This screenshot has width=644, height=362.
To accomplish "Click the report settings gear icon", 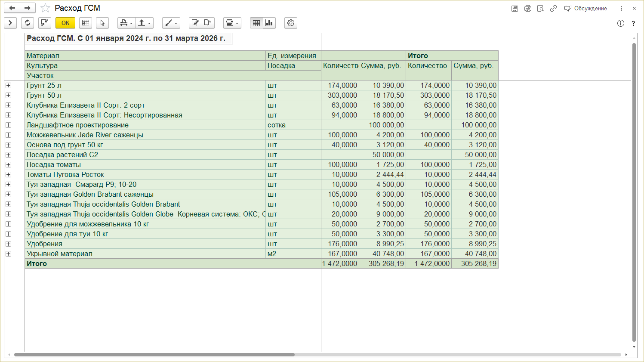I will pos(291,23).
